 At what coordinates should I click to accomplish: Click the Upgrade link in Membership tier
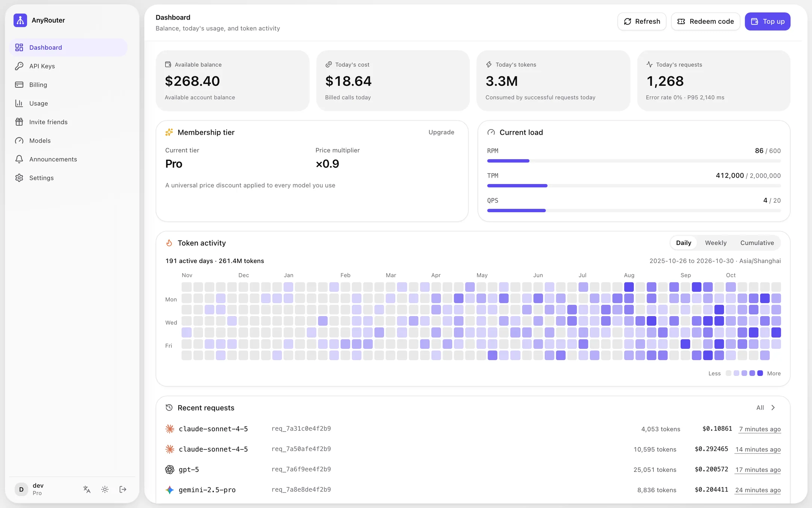(x=441, y=132)
